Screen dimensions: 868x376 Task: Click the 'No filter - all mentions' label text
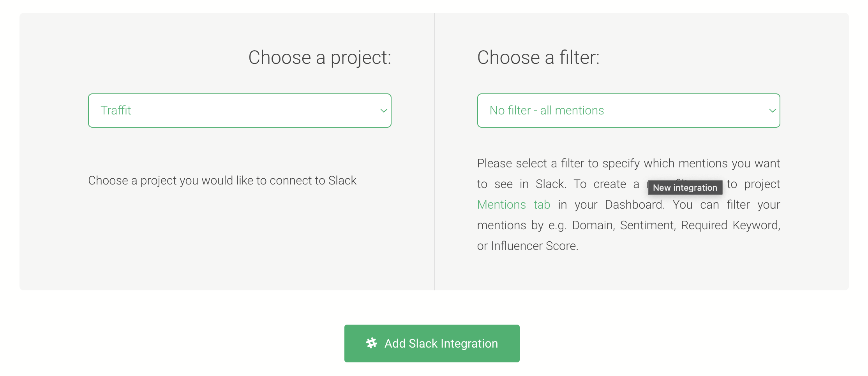pos(547,111)
